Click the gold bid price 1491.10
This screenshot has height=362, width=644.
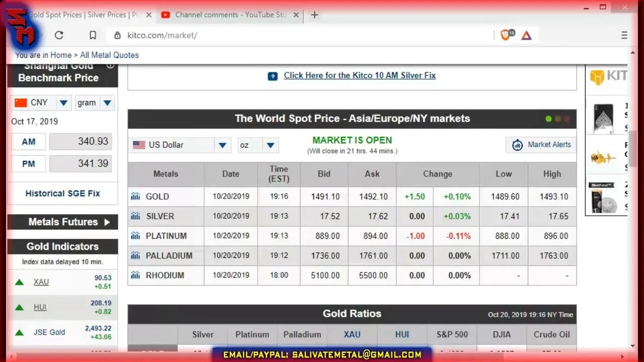pos(326,197)
